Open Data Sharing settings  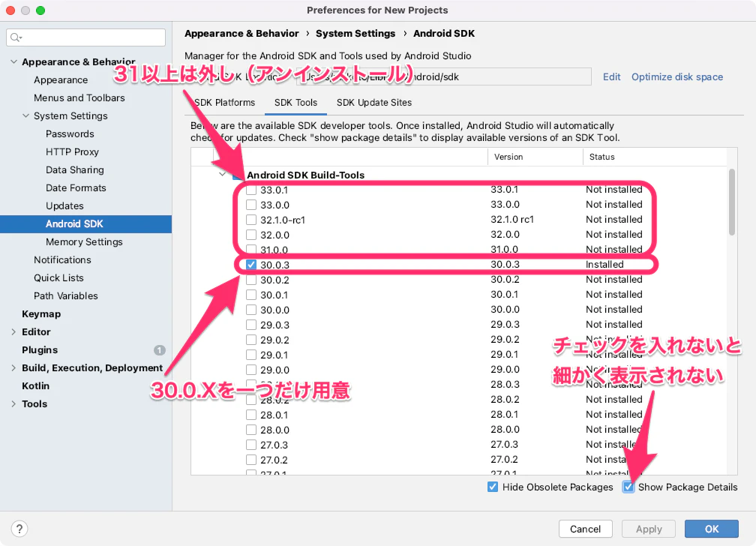coord(75,169)
